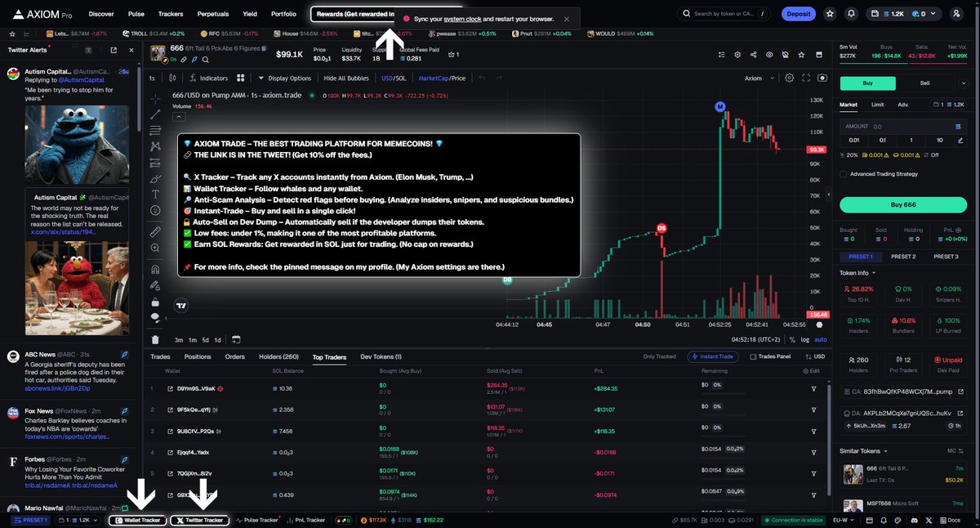
Task: Open the Axiom chart source dropdown
Action: click(758, 78)
